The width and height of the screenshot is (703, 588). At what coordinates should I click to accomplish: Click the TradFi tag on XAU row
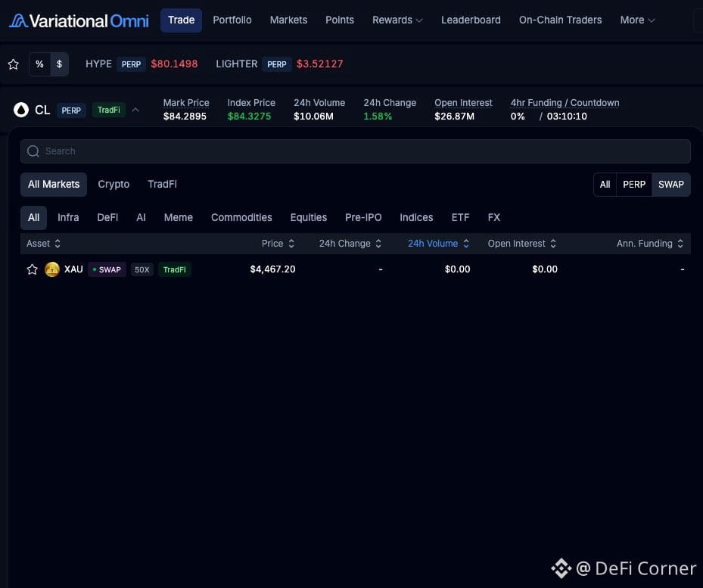pos(174,269)
